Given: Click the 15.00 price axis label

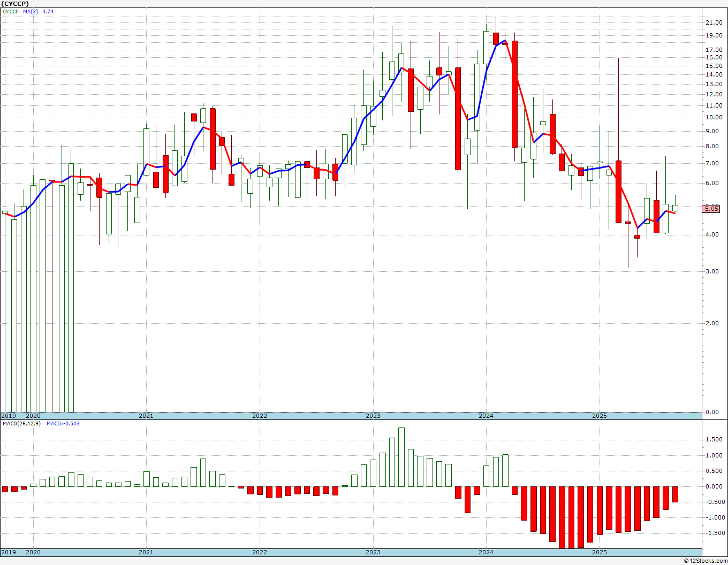Looking at the screenshot, I should [714, 66].
